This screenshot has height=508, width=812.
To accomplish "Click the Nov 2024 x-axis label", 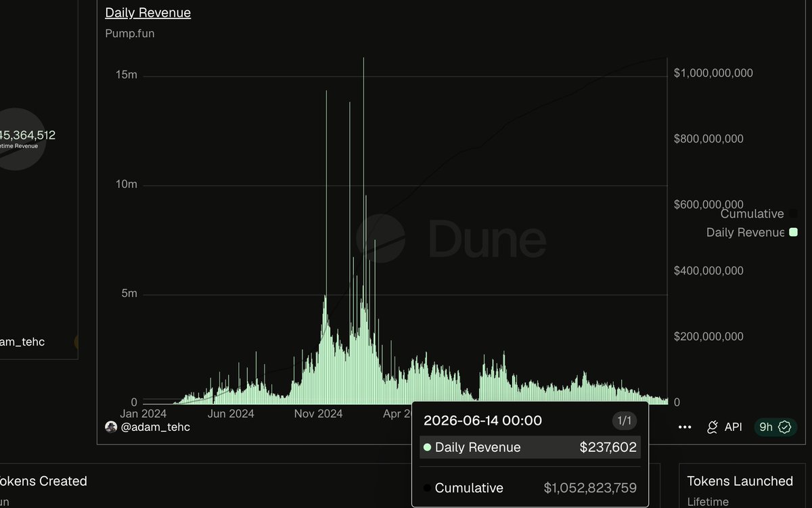I will [x=319, y=413].
